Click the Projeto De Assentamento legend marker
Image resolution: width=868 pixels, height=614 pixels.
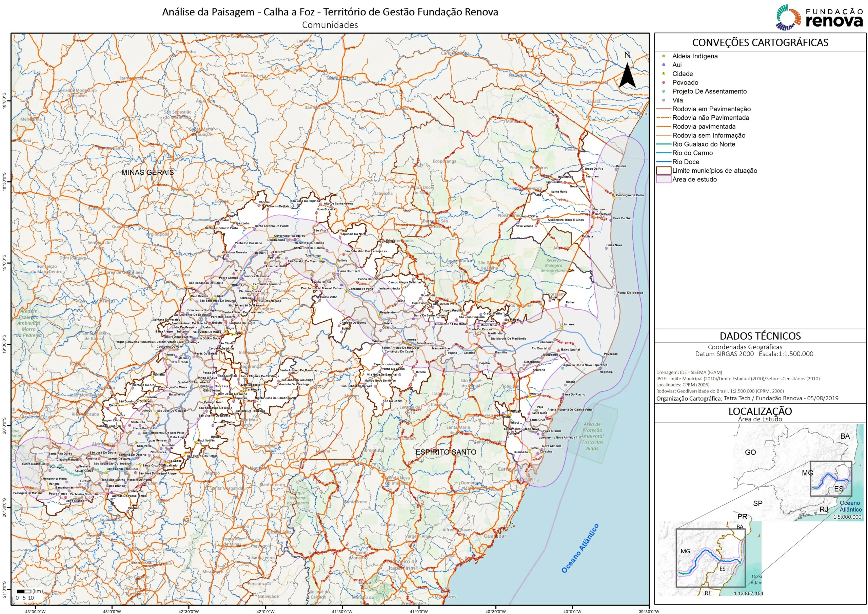coord(664,91)
